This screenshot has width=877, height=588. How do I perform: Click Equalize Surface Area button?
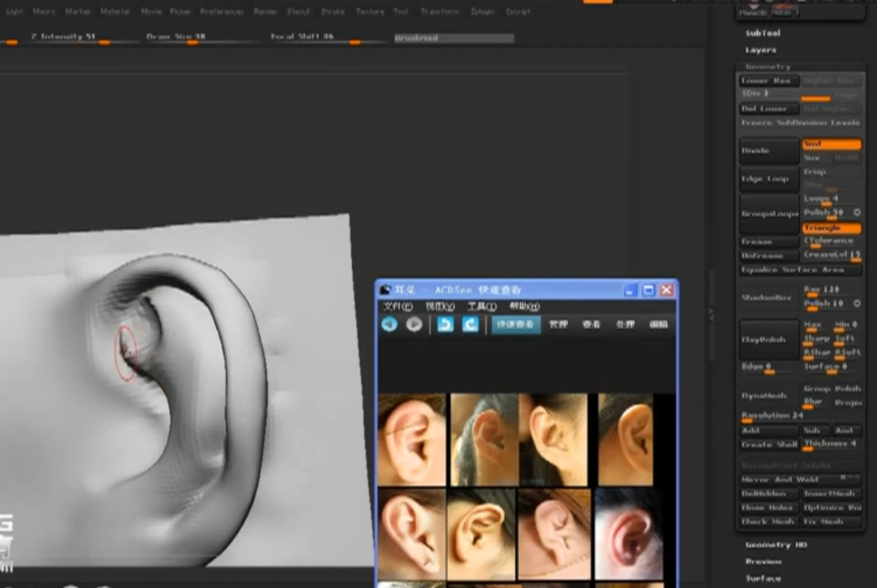[x=800, y=270]
